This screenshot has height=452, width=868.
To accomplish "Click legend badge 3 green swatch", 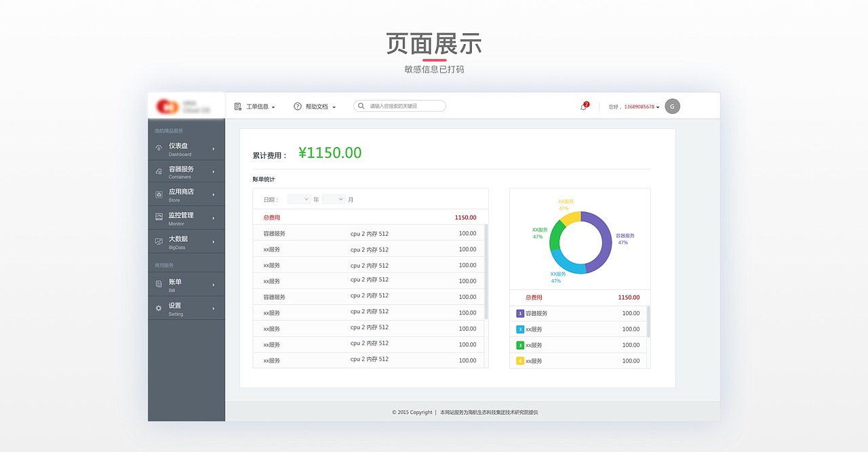I will tap(520, 345).
